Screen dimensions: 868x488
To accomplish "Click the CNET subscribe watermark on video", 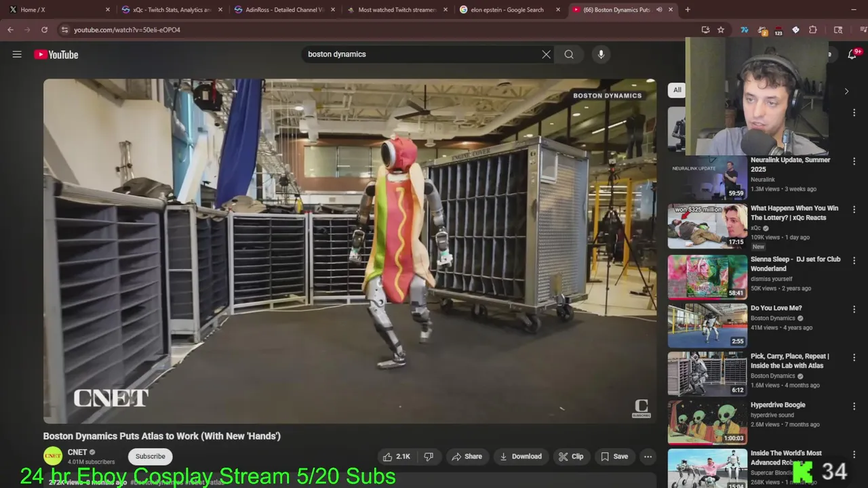I will click(x=641, y=408).
